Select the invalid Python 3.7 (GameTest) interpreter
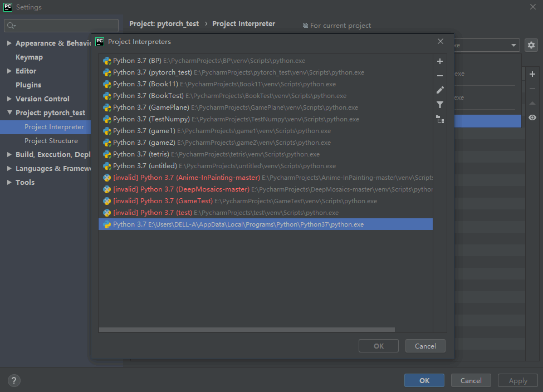This screenshot has height=392, width=543. [266, 201]
